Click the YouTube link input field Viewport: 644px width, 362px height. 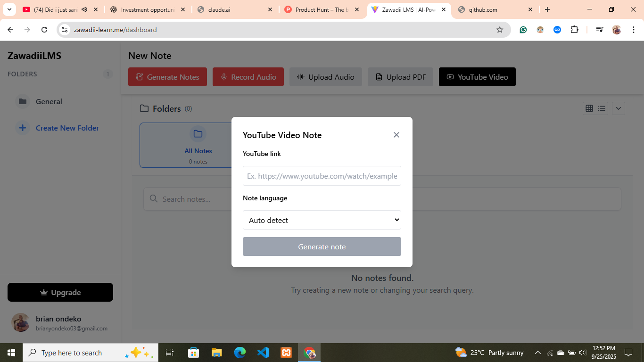tap(322, 176)
